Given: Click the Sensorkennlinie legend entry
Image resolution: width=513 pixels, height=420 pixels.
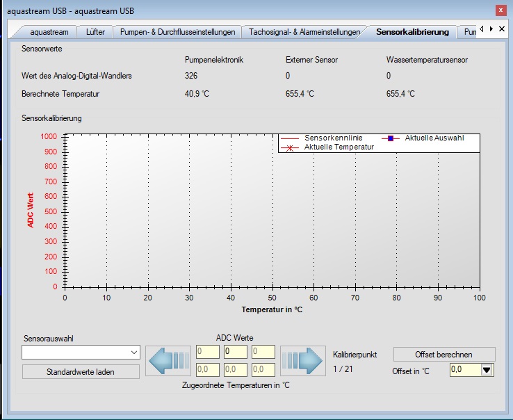Looking at the screenshot, I should pyautogui.click(x=322, y=138).
